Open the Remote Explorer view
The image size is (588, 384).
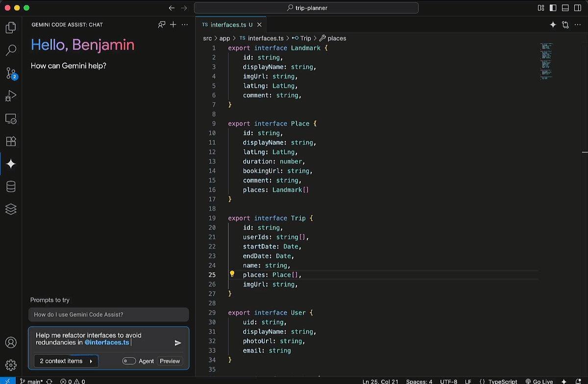pos(11,119)
